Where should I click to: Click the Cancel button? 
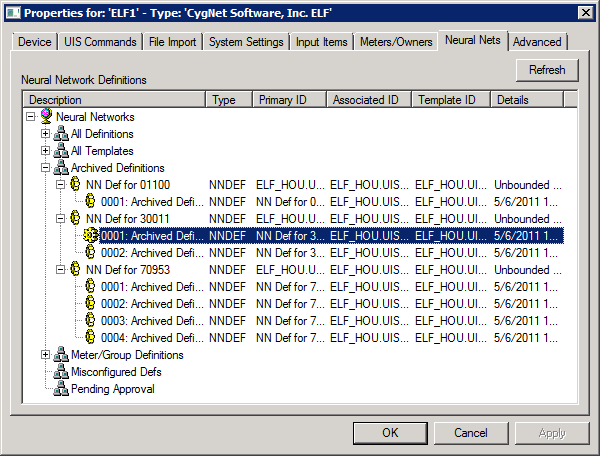pos(471,433)
